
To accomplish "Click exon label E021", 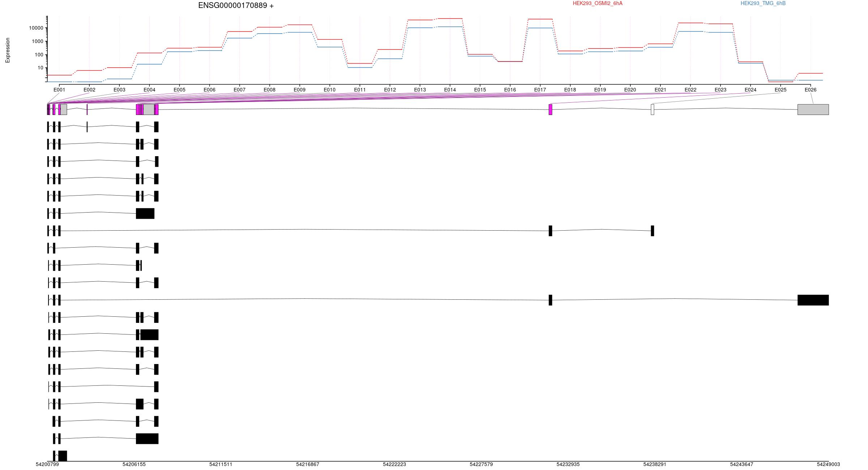I will [x=660, y=90].
